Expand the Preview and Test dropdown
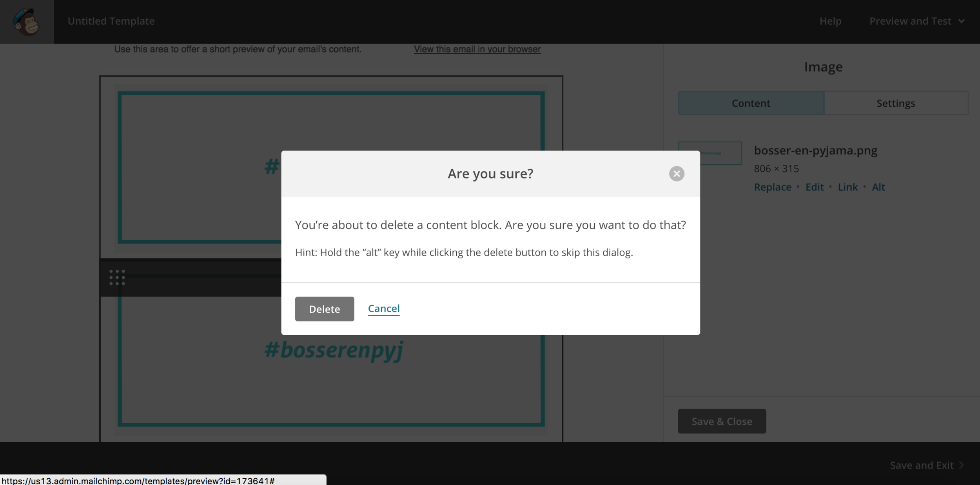Viewport: 980px width, 485px height. 916,21
